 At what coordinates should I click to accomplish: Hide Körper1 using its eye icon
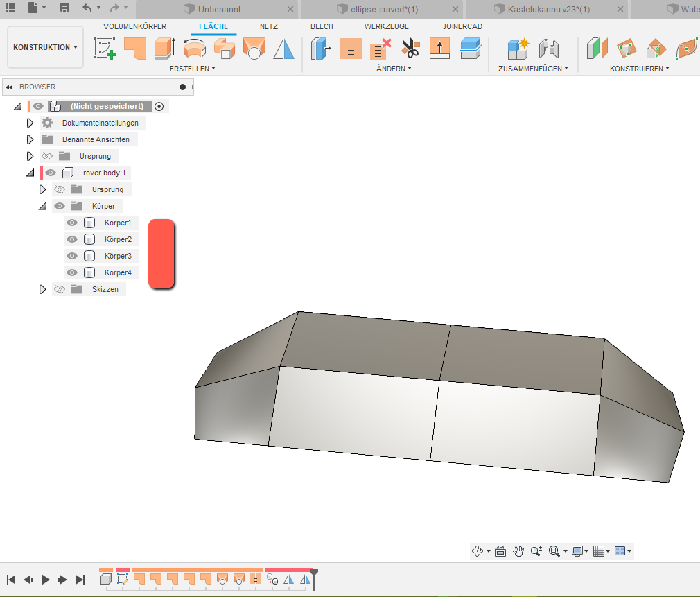pos(72,223)
